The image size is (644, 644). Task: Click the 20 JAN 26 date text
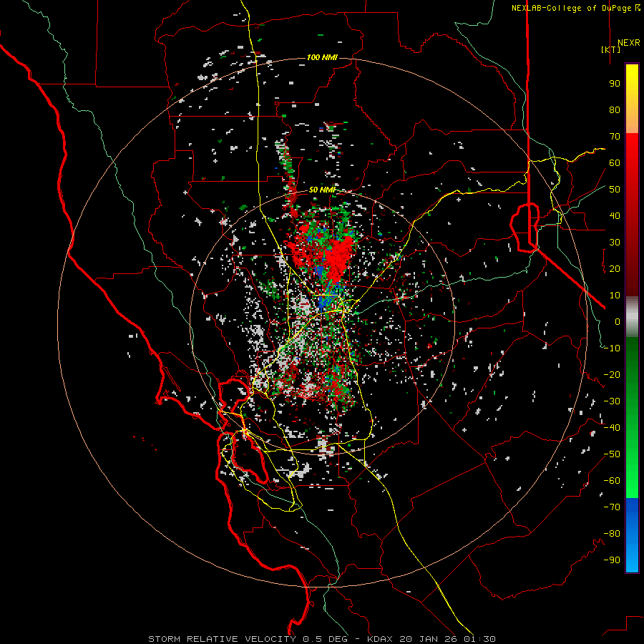click(x=428, y=639)
